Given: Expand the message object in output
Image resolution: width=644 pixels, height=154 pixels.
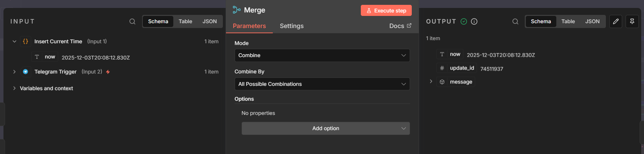Looking at the screenshot, I should tap(431, 81).
